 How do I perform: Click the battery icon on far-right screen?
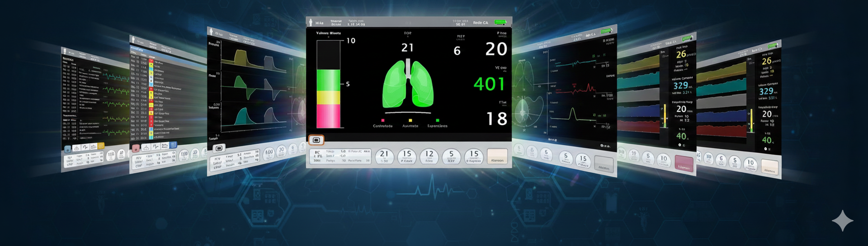click(x=772, y=46)
